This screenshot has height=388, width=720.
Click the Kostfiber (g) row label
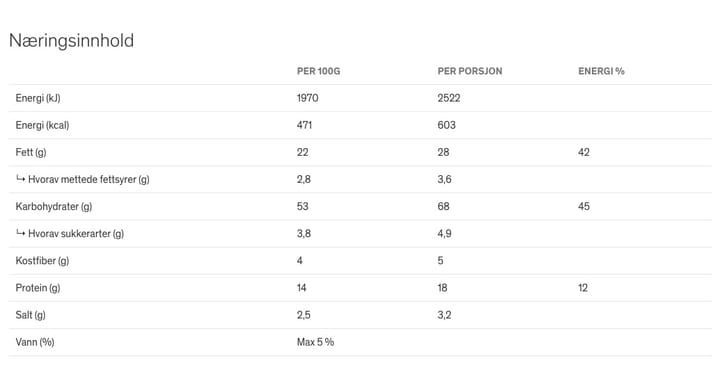[x=42, y=261]
